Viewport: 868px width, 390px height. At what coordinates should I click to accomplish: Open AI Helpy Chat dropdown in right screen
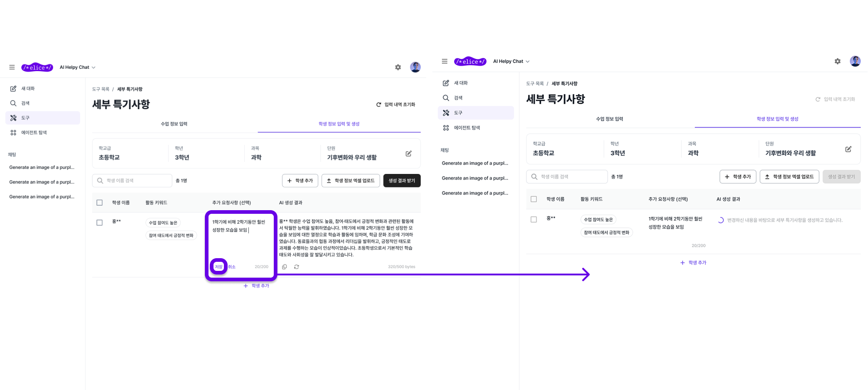point(511,61)
